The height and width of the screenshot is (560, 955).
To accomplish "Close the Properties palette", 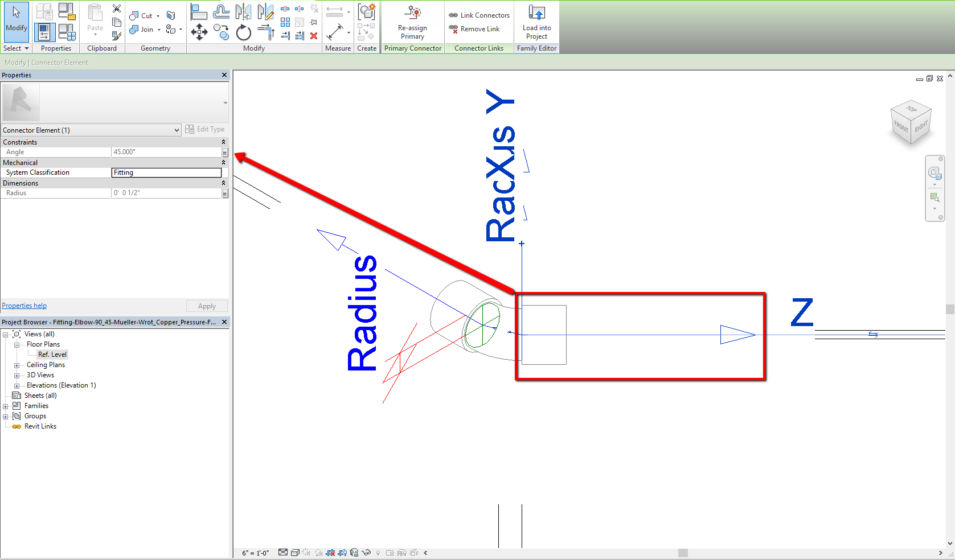I will click(224, 75).
